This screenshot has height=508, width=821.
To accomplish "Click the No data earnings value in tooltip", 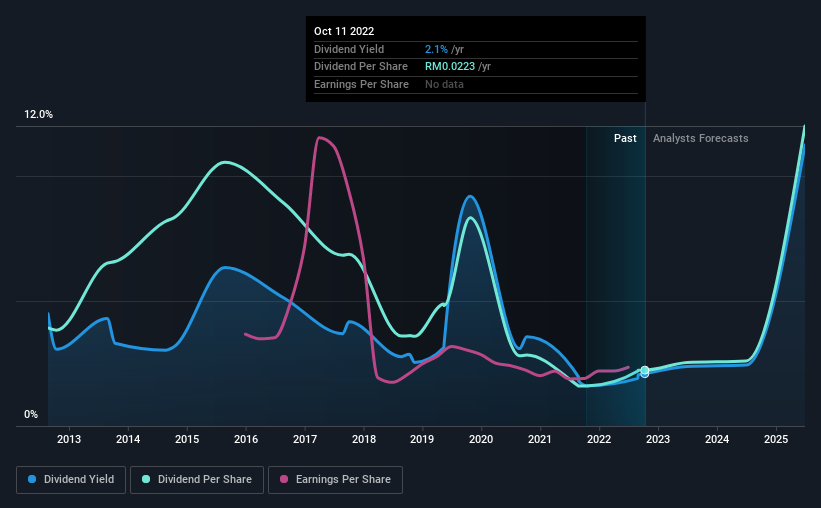I will pos(444,84).
